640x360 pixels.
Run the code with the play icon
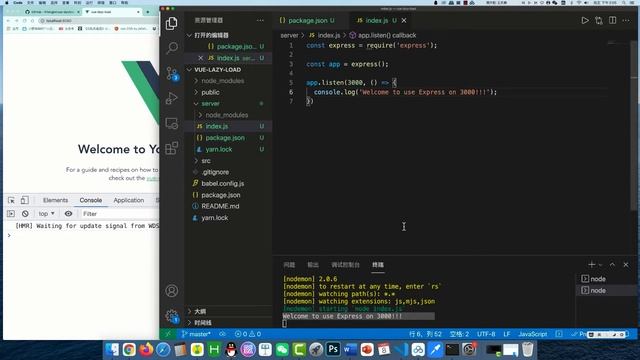585,20
